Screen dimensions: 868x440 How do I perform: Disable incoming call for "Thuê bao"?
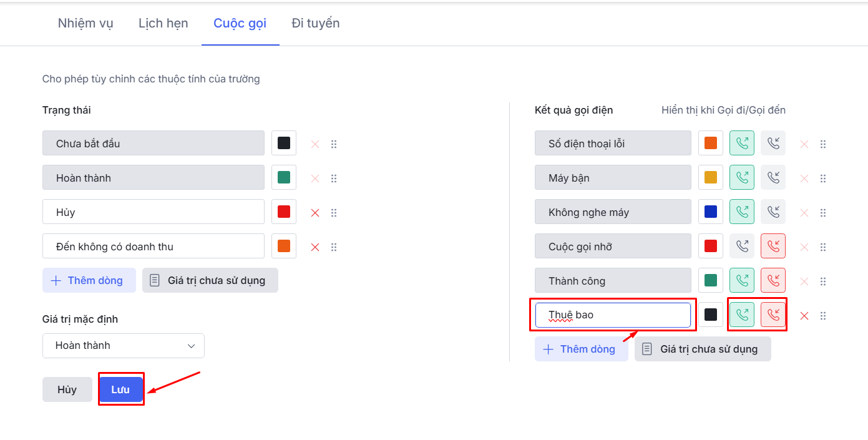pos(773,315)
